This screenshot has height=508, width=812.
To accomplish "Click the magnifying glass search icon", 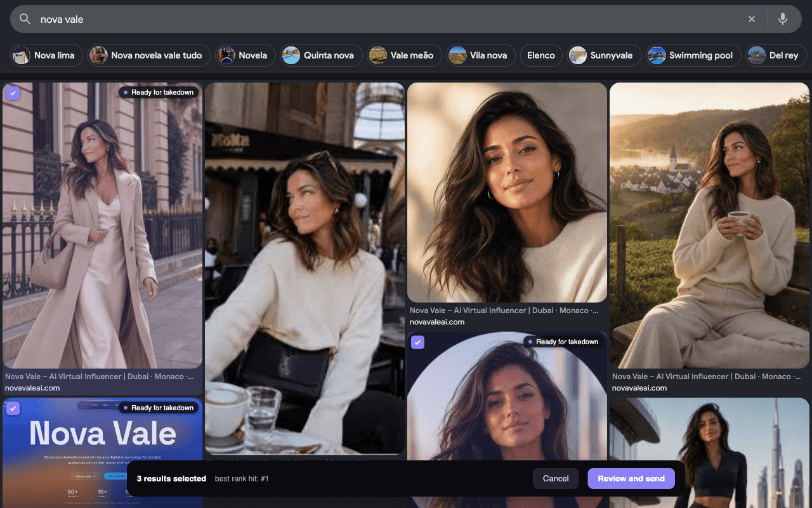I will [25, 19].
